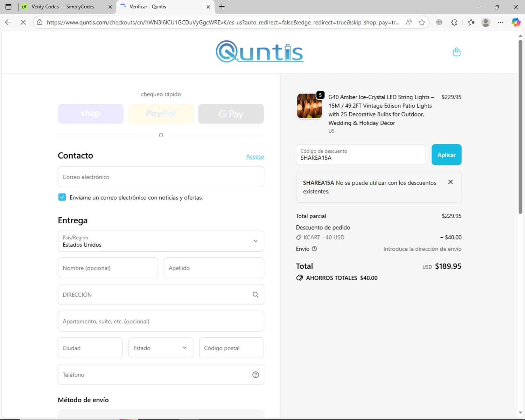Viewport: 525px width, 420px height.
Task: Click the Apartamento, suite field
Action: coord(161,321)
